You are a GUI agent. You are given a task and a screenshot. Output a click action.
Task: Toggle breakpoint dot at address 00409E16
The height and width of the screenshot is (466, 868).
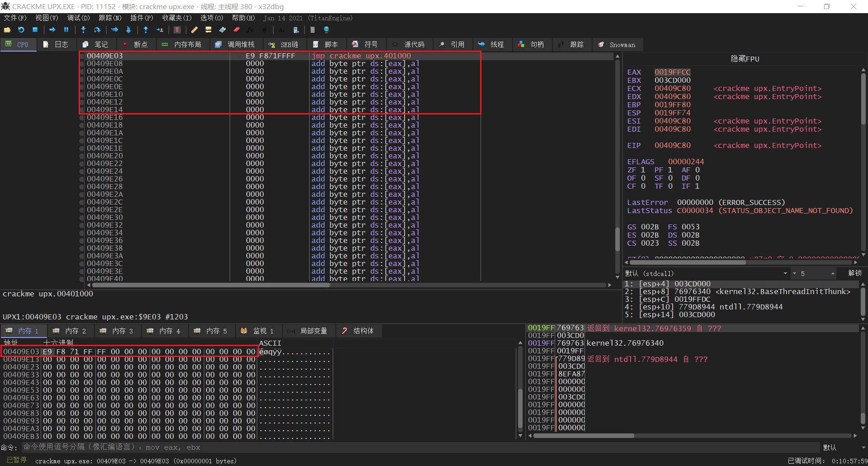[x=82, y=118]
